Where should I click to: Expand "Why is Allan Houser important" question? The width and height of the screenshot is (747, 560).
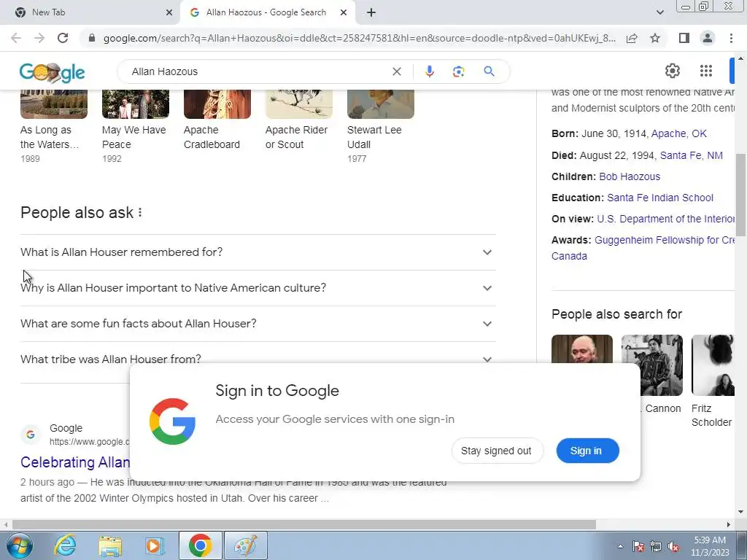pos(258,287)
